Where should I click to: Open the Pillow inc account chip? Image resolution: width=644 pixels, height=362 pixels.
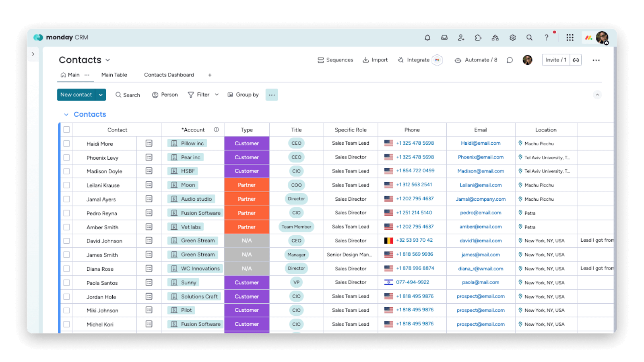point(188,143)
